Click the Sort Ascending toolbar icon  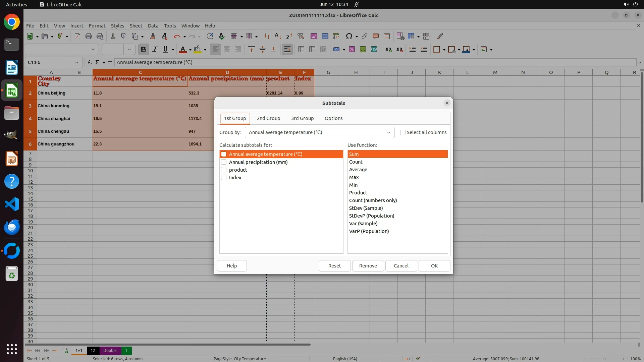[278, 36]
